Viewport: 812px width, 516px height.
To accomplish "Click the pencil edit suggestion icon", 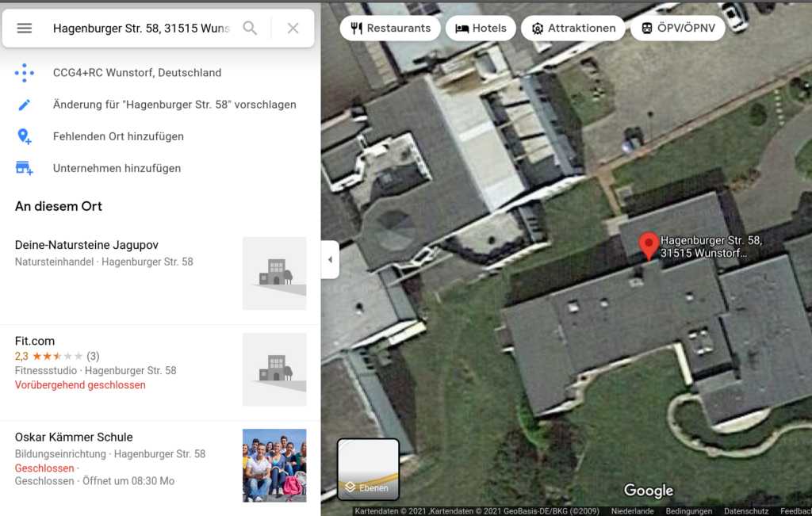I will click(x=25, y=105).
